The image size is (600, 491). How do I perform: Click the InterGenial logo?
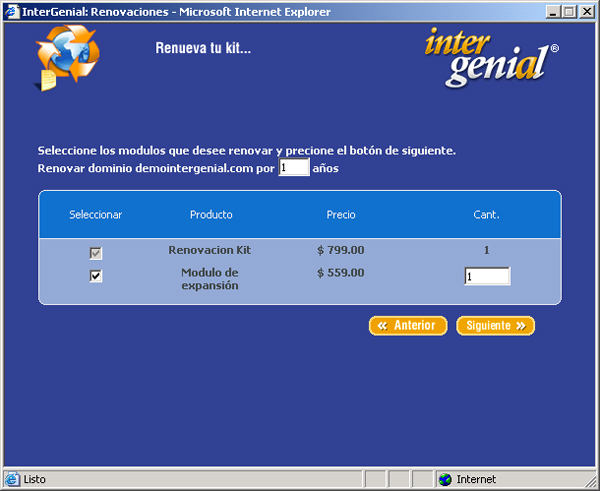click(492, 58)
